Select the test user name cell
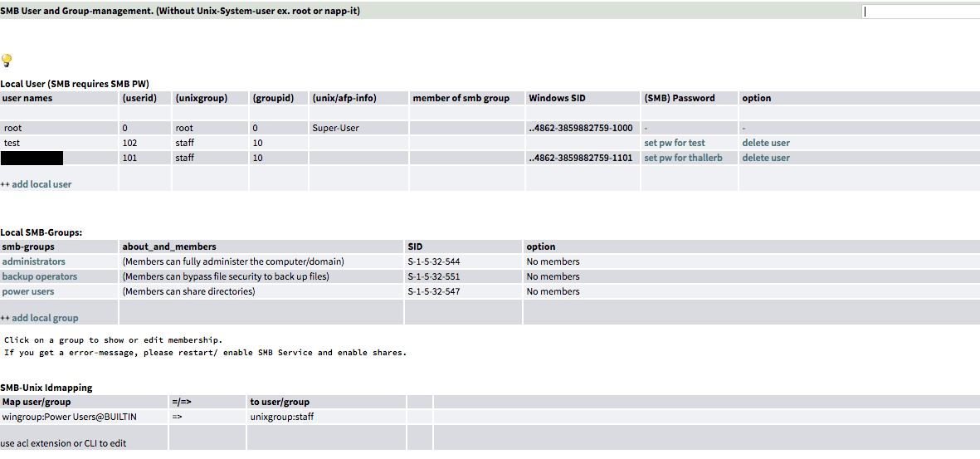This screenshot has width=980, height=459. 12,143
